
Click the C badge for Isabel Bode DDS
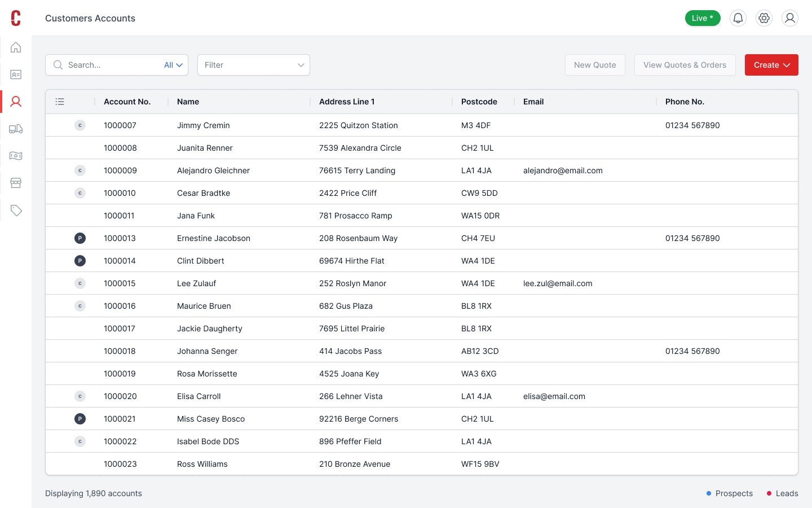coord(80,441)
